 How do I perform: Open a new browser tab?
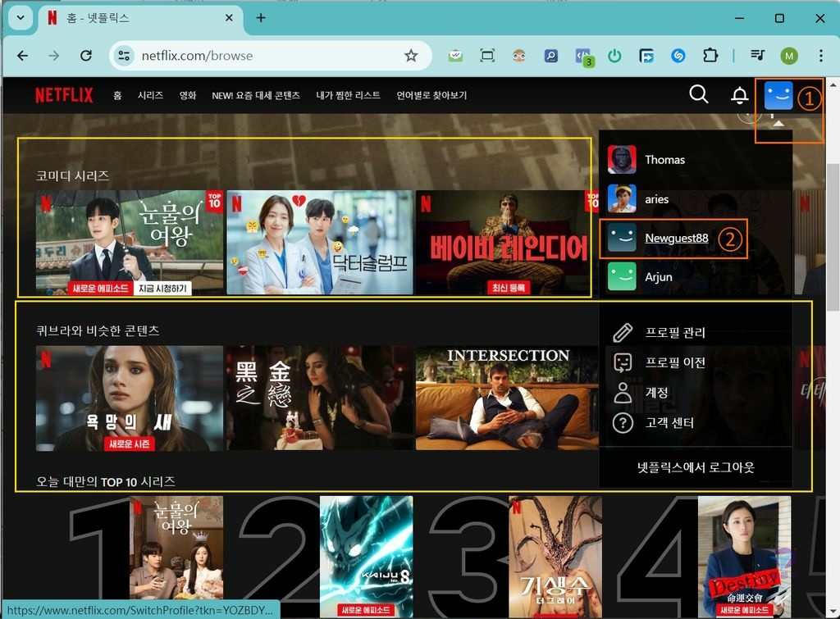[x=261, y=18]
